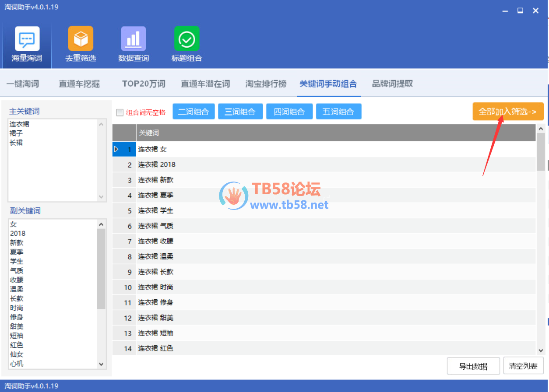
Task: Select table row 连衣裙 夏季
Action: point(324,195)
